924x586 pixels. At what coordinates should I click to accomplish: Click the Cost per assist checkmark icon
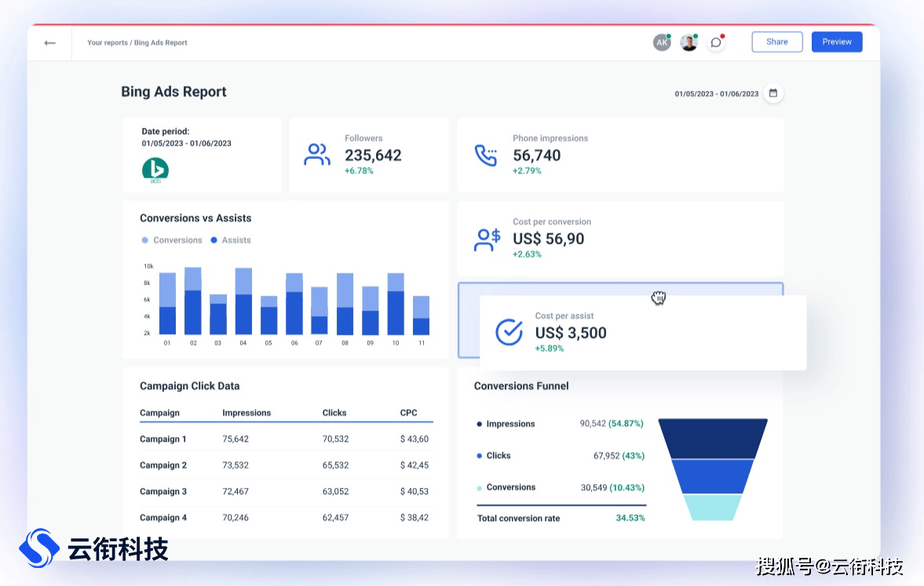(509, 332)
